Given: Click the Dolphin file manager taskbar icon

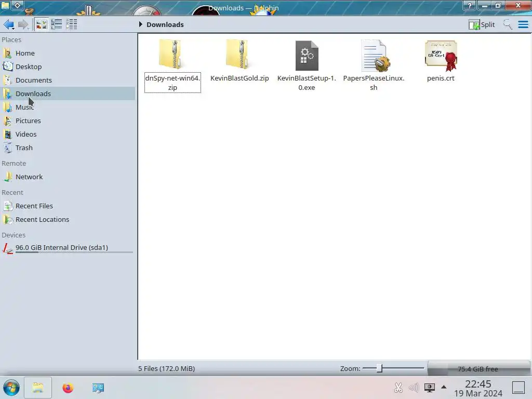Looking at the screenshot, I should pyautogui.click(x=38, y=388).
